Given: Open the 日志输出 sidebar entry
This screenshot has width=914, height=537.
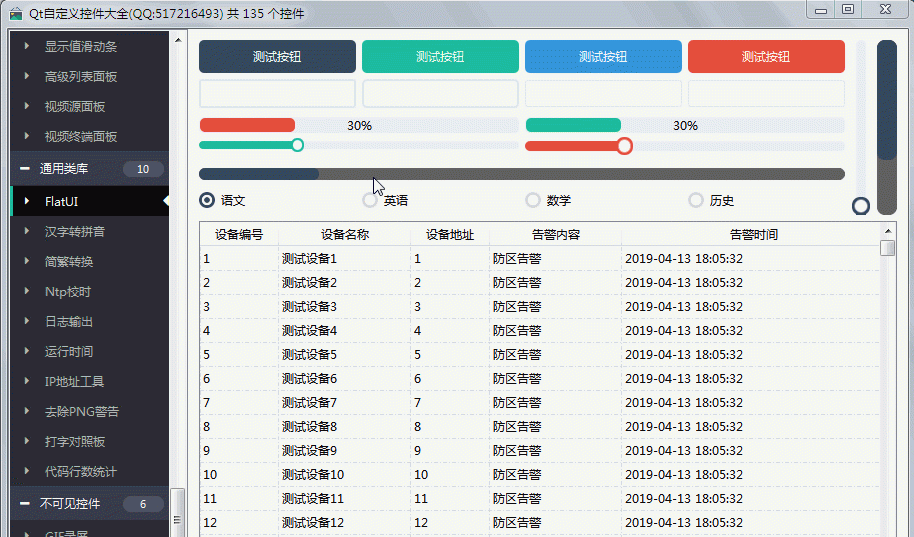Looking at the screenshot, I should click(90, 321).
